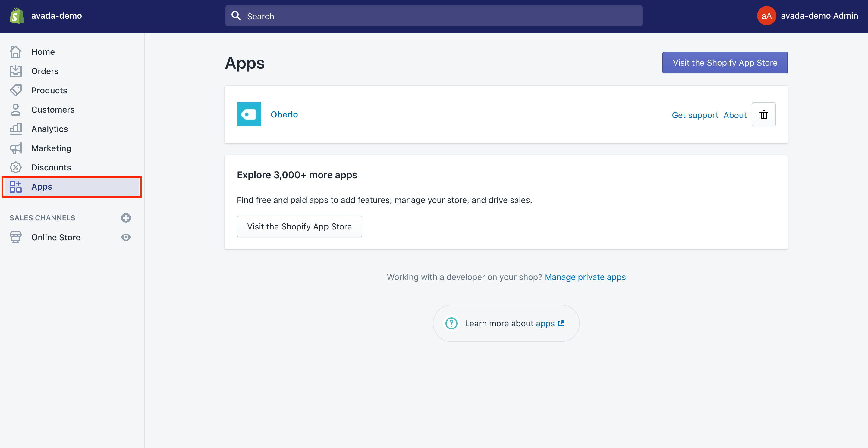
Task: View online store via eye icon
Action: pyautogui.click(x=126, y=237)
